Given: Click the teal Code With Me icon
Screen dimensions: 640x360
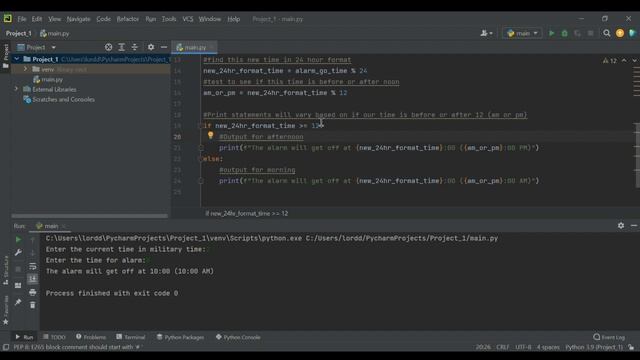Looking at the screenshot, I should coord(633,33).
